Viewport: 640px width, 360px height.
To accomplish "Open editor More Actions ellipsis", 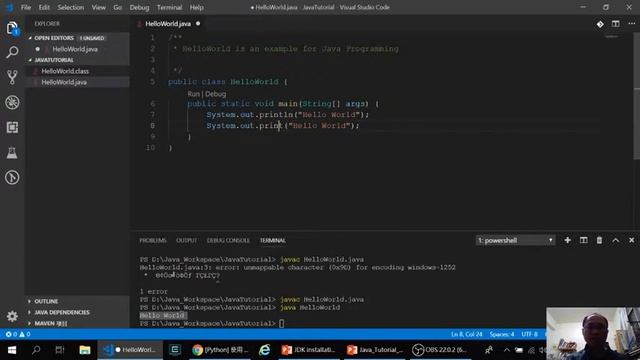I will pyautogui.click(x=631, y=24).
